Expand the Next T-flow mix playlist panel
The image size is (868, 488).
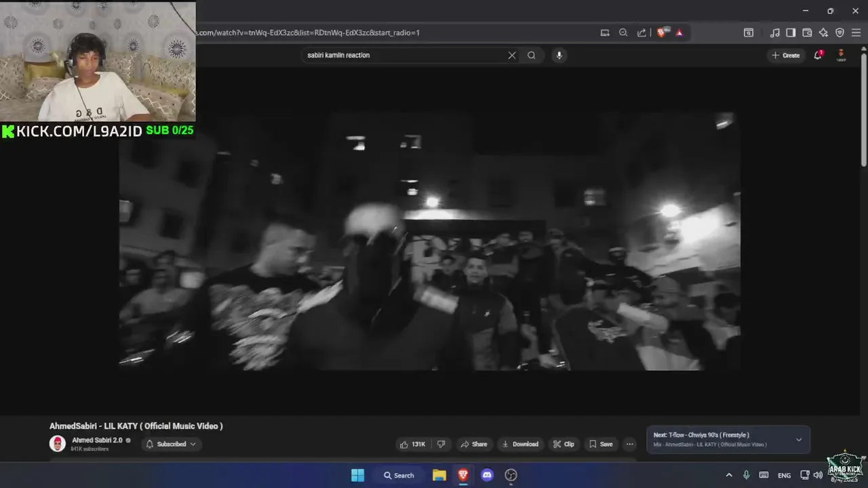pos(799,440)
